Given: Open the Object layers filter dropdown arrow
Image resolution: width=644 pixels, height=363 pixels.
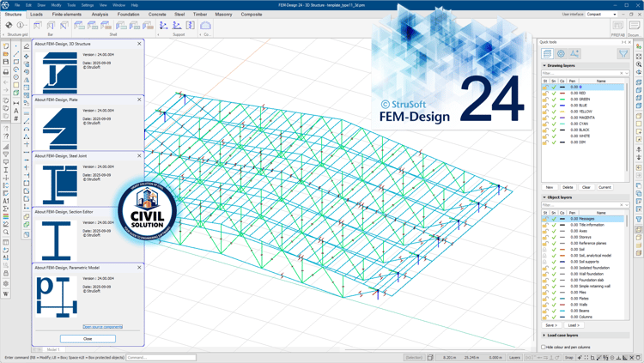Looking at the screenshot, I should pos(627,205).
